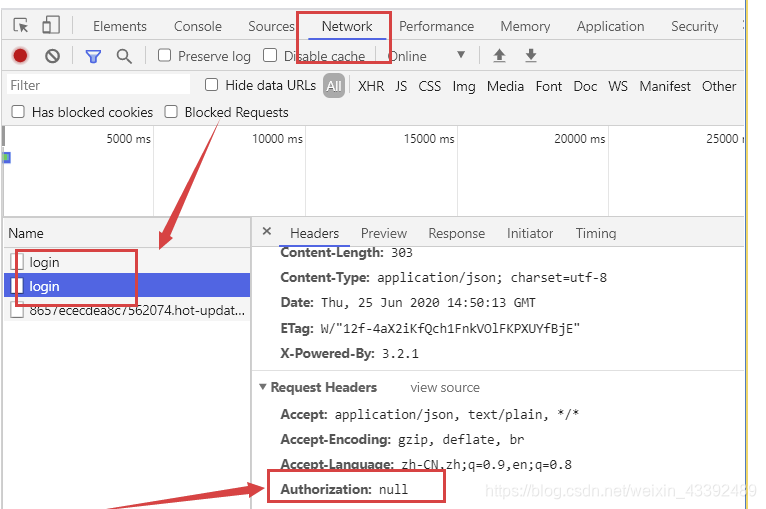This screenshot has height=509, width=766.
Task: Toggle the filter funnel icon
Action: click(x=93, y=57)
